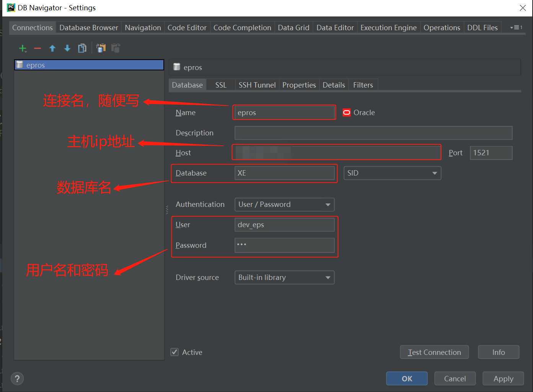Viewport: 533px width, 392px height.
Task: Toggle the Active checkbox
Action: coord(174,352)
